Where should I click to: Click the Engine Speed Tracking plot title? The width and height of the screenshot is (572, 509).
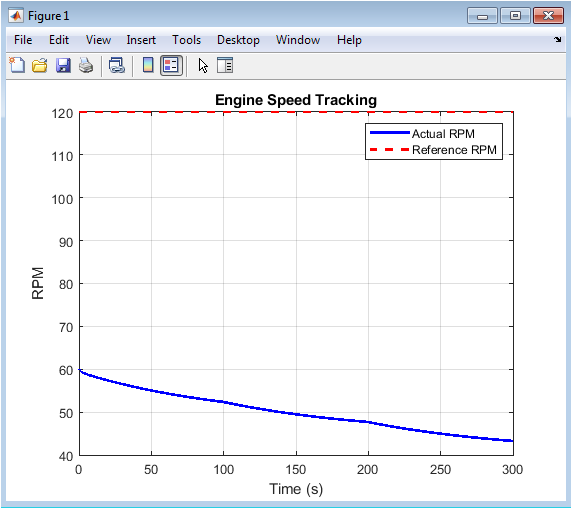click(x=296, y=100)
